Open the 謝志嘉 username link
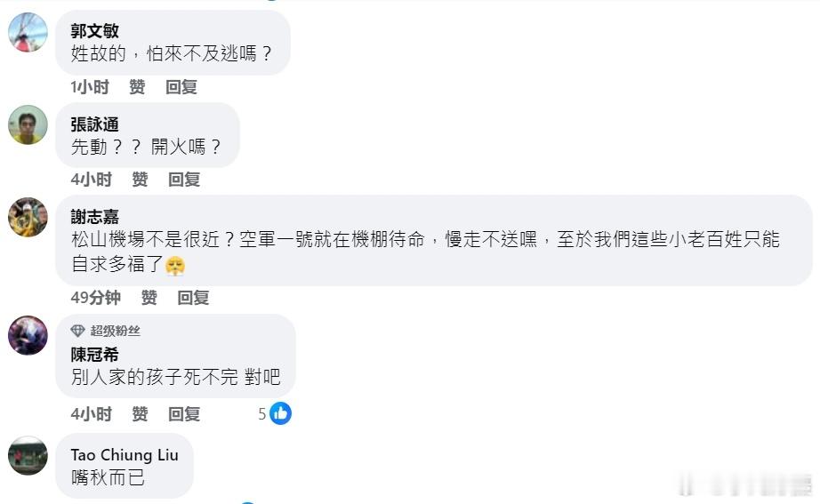The width and height of the screenshot is (820, 504). pyautogui.click(x=94, y=217)
